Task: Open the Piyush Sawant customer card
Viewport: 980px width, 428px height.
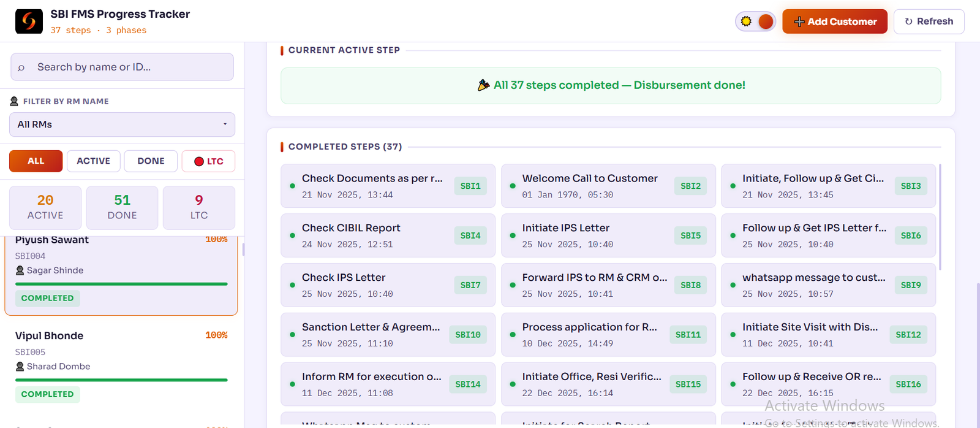Action: 121,275
